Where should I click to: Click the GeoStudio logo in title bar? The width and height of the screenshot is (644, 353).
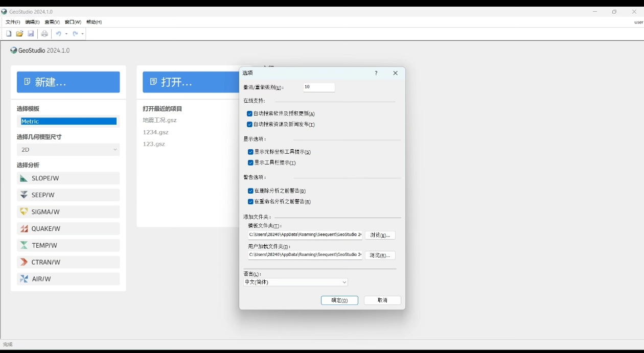tap(5, 12)
